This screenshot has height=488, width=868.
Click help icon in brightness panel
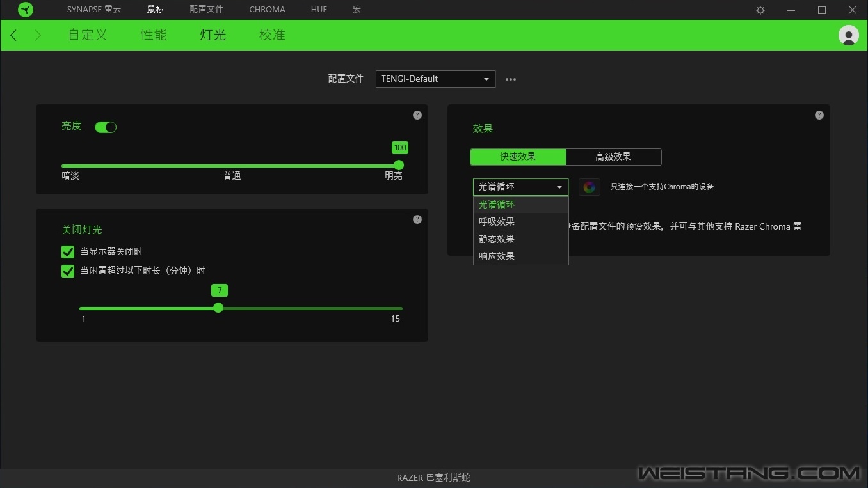pyautogui.click(x=417, y=115)
